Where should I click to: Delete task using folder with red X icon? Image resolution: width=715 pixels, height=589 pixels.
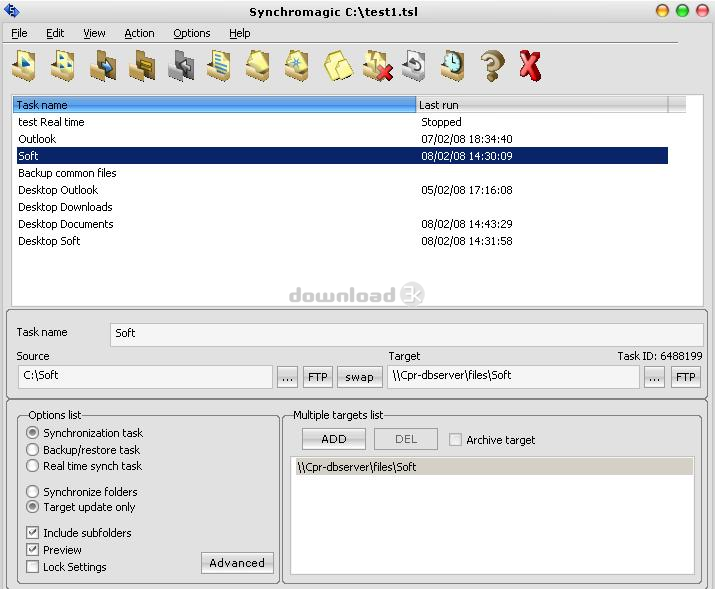377,66
